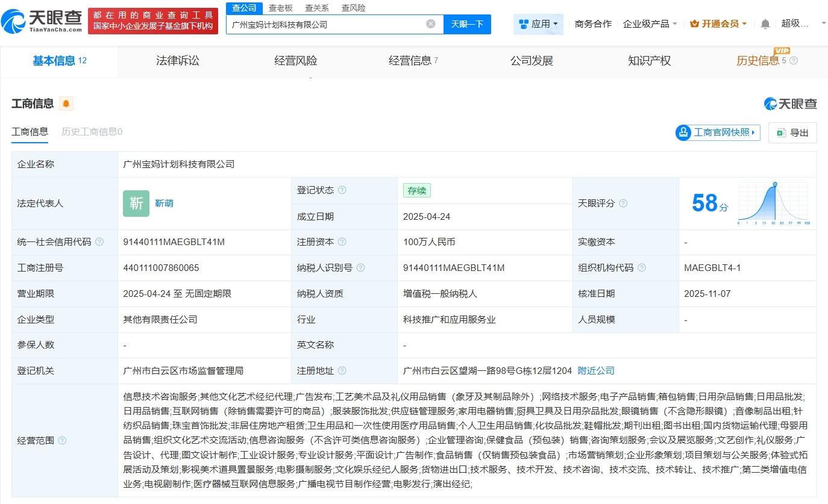828x504 pixels.
Task: Open the 法律诉讼 tab
Action: 177,60
